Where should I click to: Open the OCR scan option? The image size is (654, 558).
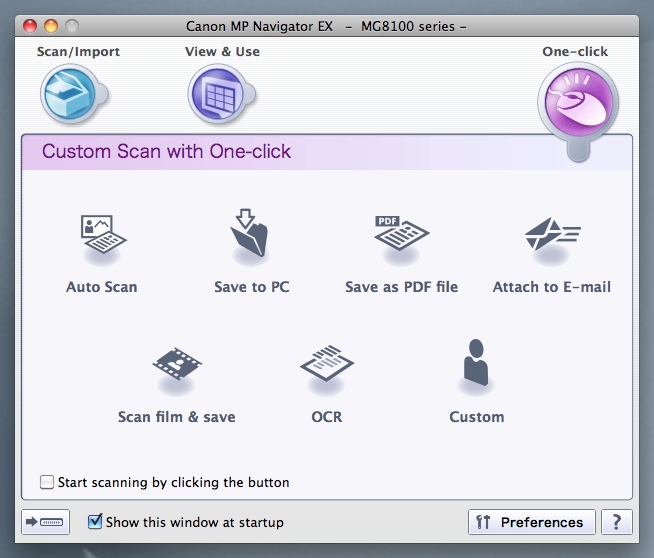tap(327, 367)
